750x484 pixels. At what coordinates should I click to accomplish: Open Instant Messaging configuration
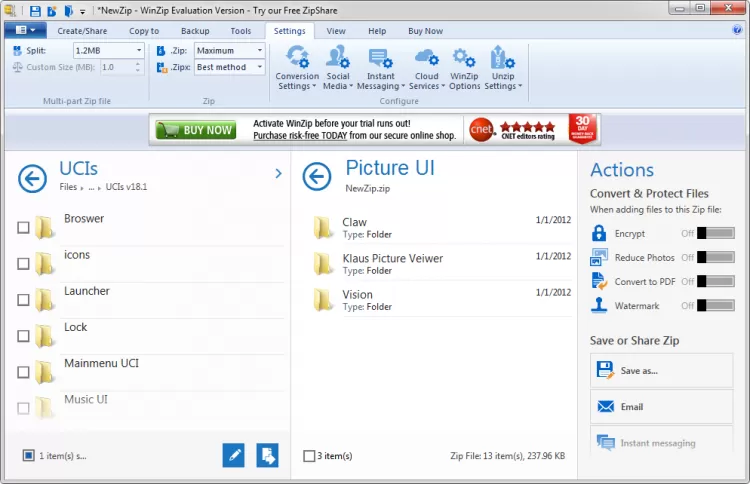[381, 67]
